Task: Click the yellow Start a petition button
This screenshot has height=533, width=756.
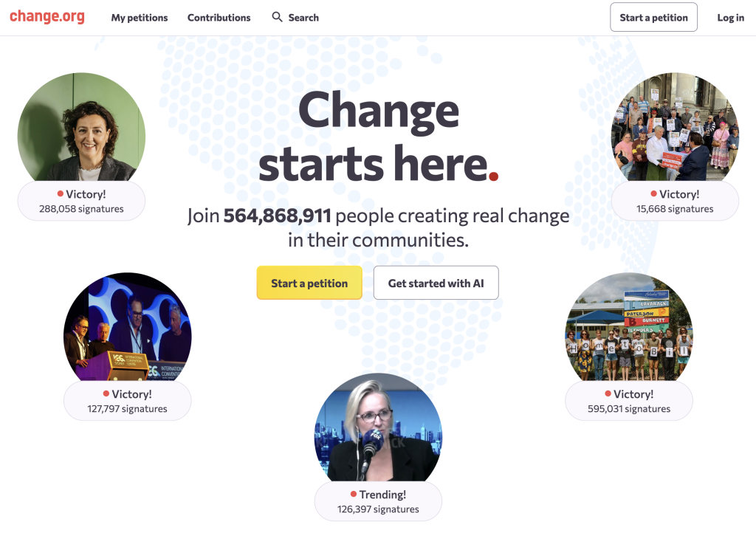Action: pyautogui.click(x=309, y=283)
